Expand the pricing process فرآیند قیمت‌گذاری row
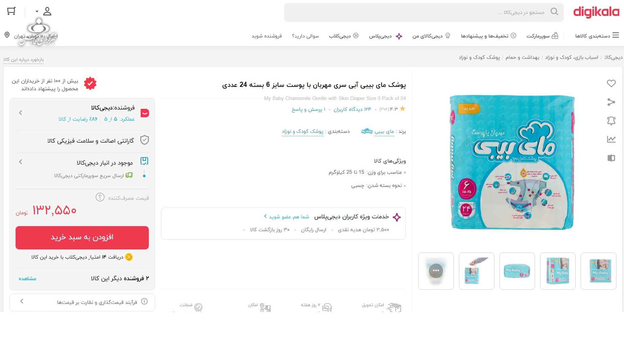The height and width of the screenshot is (364, 624). coord(82,302)
